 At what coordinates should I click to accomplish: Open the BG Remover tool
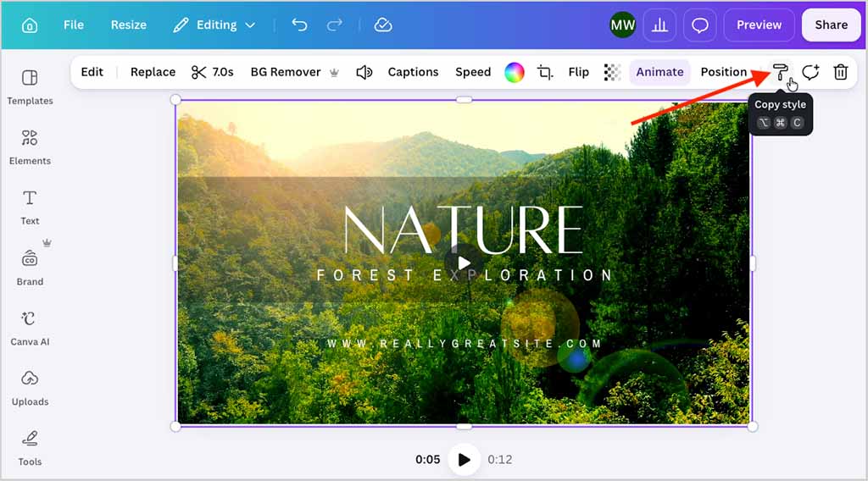coord(294,72)
